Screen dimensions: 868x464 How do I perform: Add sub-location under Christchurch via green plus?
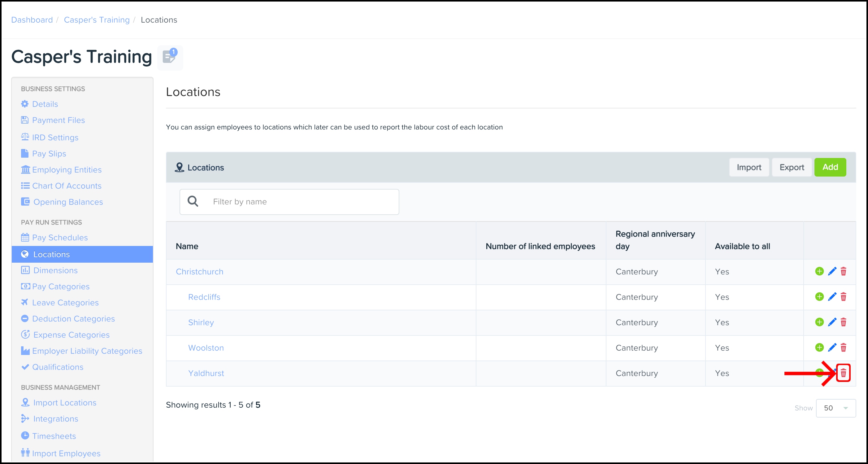pos(819,271)
